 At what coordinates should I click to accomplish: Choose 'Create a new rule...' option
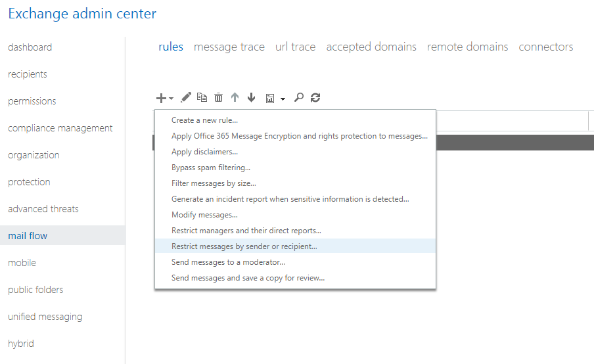[204, 120]
